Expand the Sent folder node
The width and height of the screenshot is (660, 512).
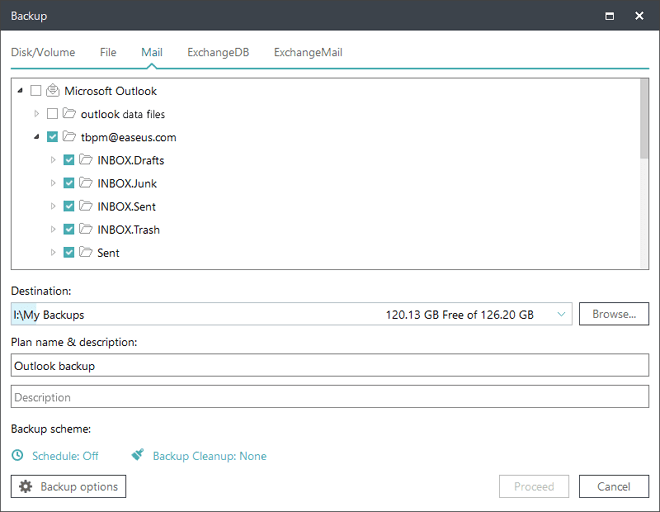[x=53, y=253]
